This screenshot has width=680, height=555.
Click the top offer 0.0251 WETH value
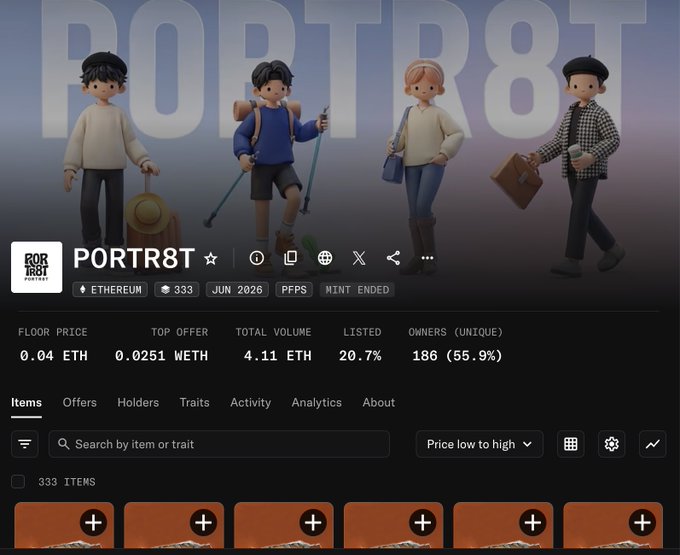click(x=161, y=356)
